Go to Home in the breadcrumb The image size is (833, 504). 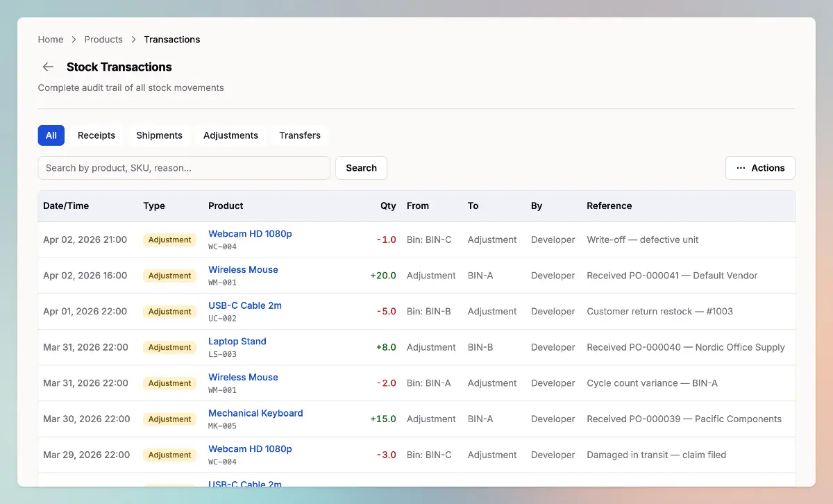pos(51,40)
